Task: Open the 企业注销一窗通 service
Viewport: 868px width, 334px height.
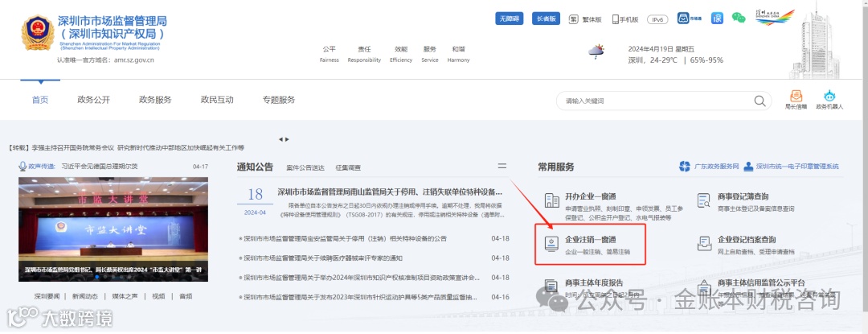Action: pyautogui.click(x=590, y=240)
